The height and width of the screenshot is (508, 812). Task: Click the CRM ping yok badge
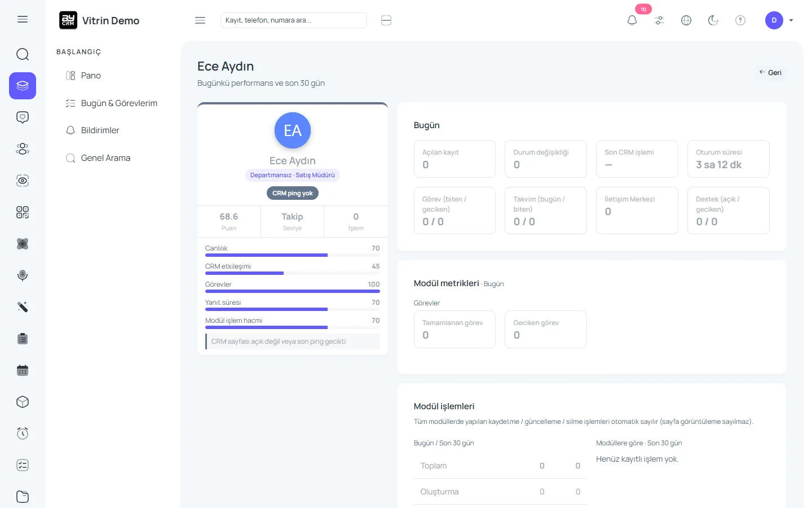pos(293,193)
